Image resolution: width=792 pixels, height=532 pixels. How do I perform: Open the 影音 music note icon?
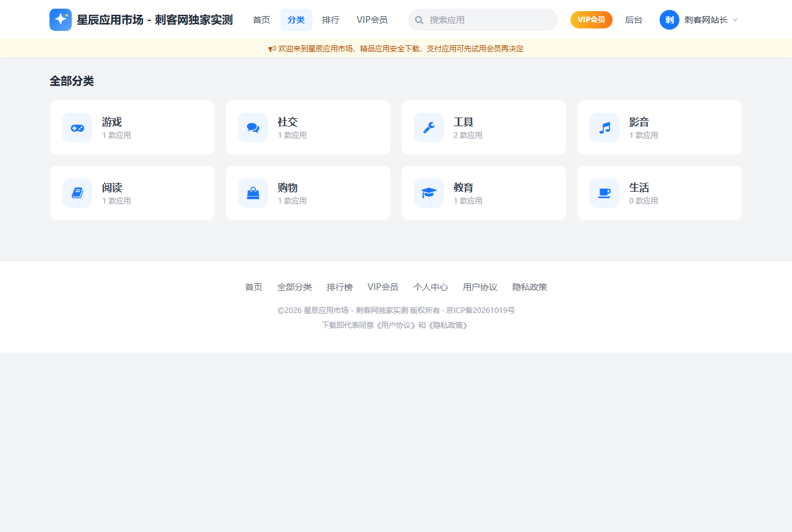tap(605, 127)
